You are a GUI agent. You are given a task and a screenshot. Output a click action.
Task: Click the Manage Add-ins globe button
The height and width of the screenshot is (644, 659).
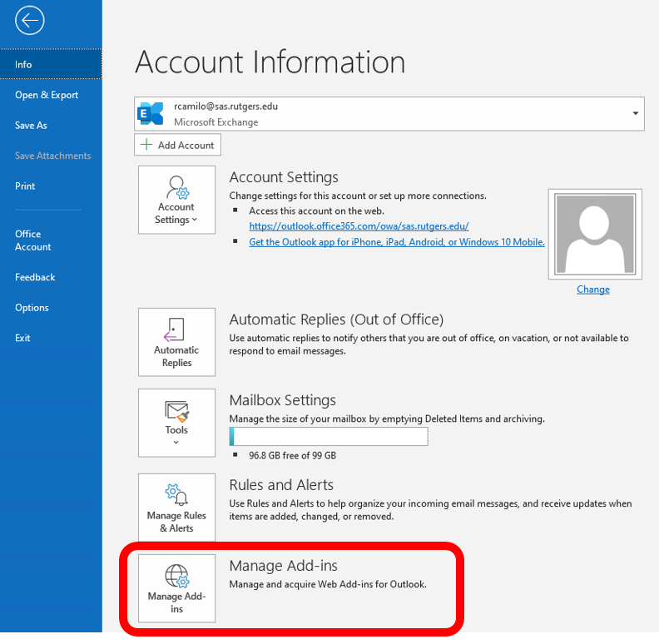(176, 588)
